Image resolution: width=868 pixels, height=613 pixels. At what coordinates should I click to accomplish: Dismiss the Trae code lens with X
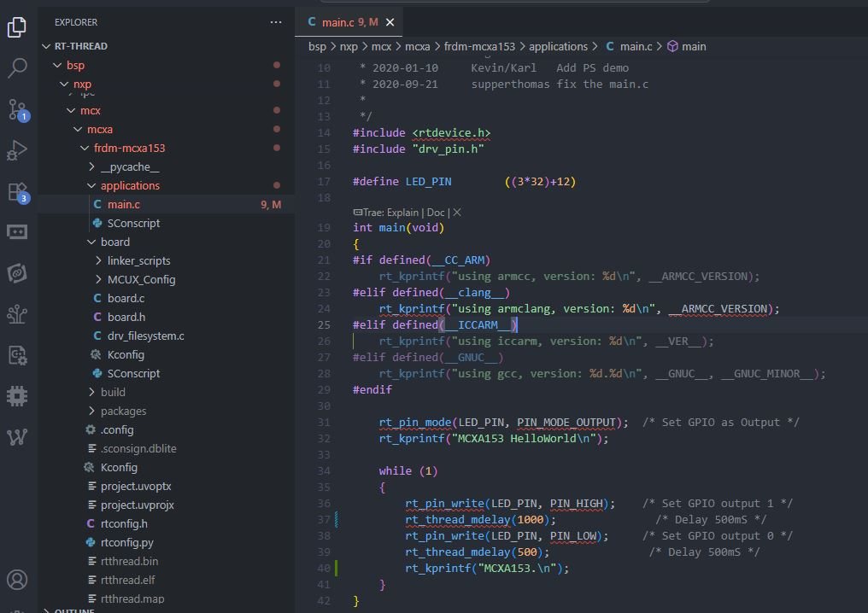pos(457,212)
